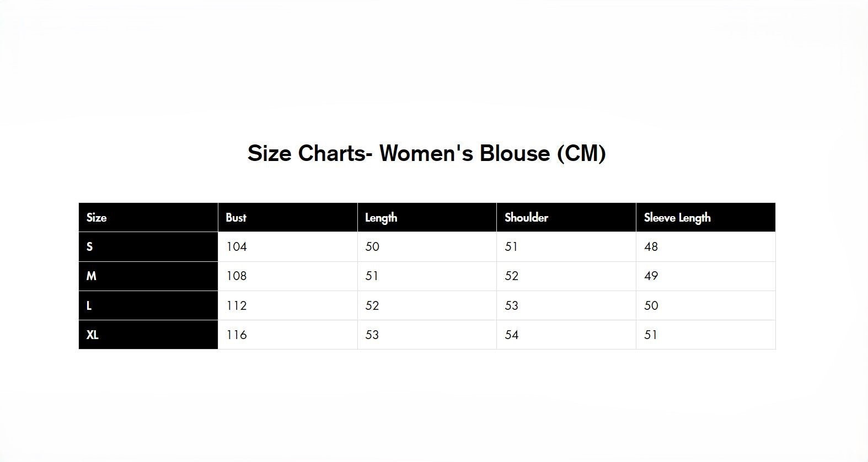Click the M size row label
Screen dimensions: 868x462
(x=92, y=276)
